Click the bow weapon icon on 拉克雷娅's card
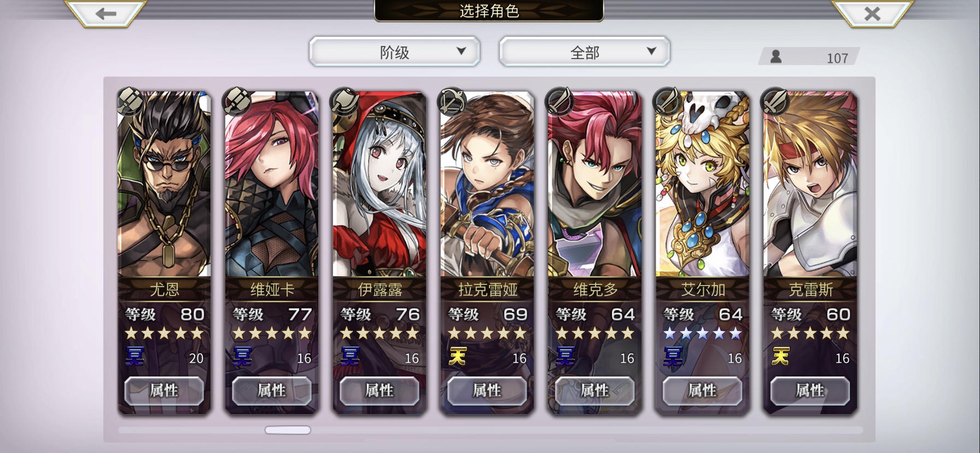980x453 pixels. click(452, 101)
